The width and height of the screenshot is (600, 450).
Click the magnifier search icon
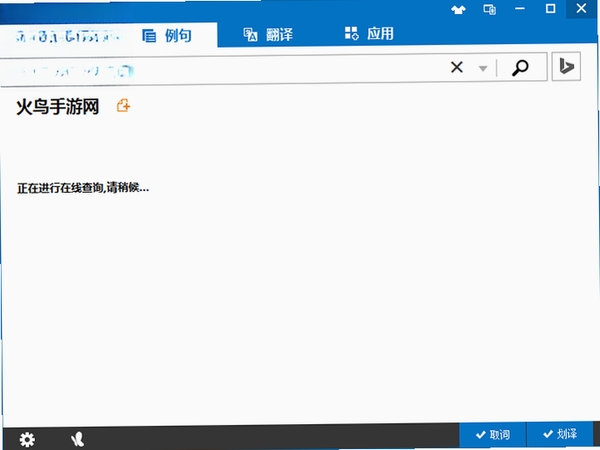pyautogui.click(x=520, y=68)
